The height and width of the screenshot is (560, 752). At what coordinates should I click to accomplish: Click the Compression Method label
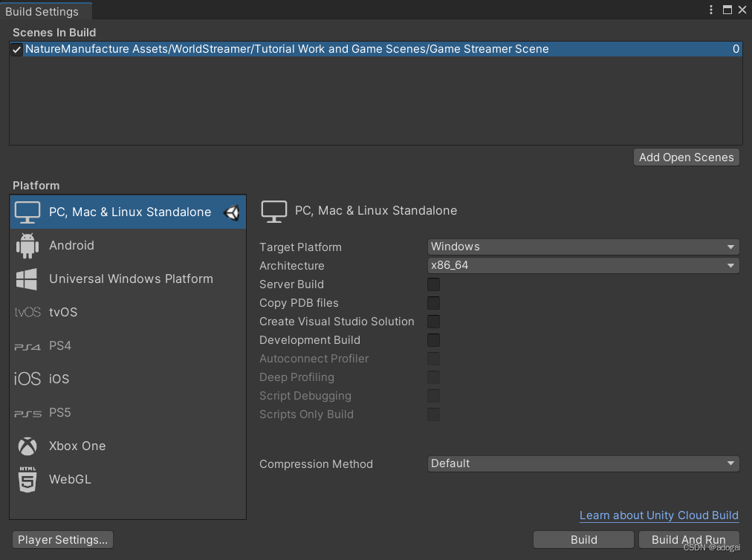pyautogui.click(x=316, y=464)
